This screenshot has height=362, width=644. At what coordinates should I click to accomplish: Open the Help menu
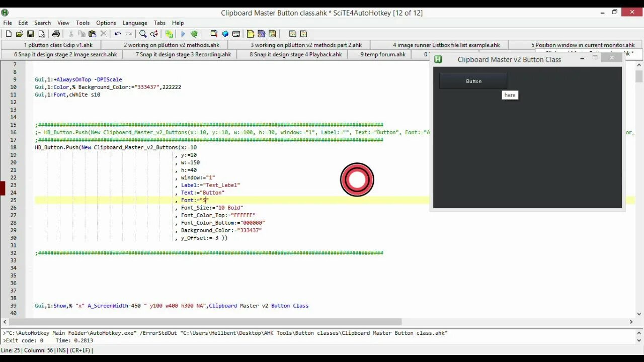178,23
